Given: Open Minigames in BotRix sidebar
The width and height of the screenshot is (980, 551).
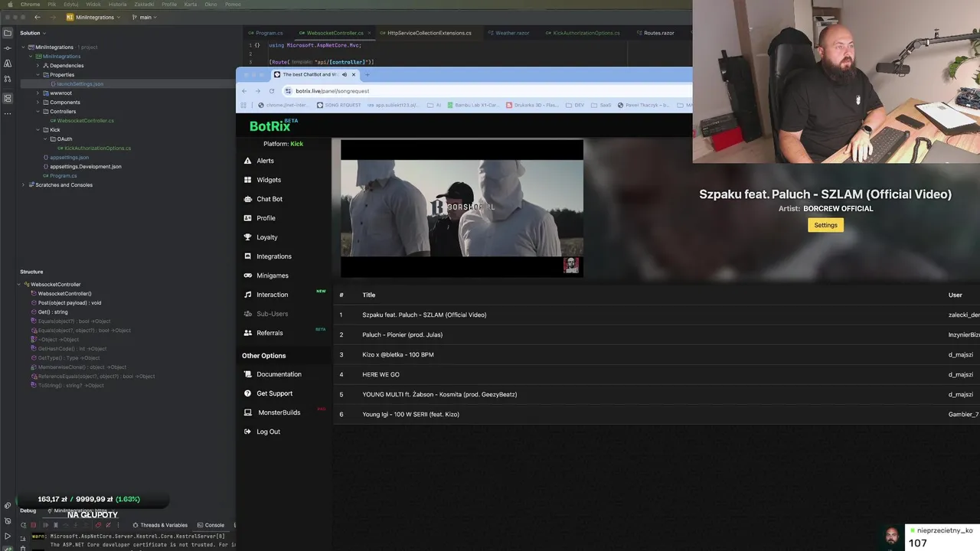Looking at the screenshot, I should pos(266,275).
